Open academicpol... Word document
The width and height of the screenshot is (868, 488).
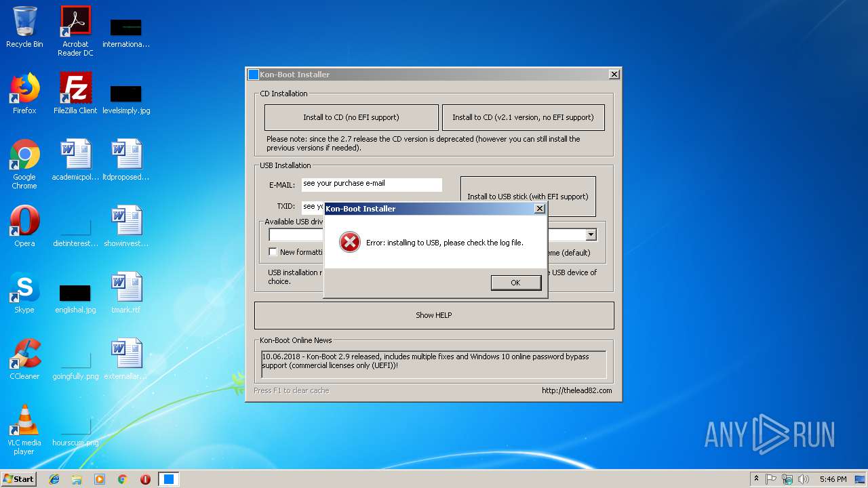click(x=75, y=160)
